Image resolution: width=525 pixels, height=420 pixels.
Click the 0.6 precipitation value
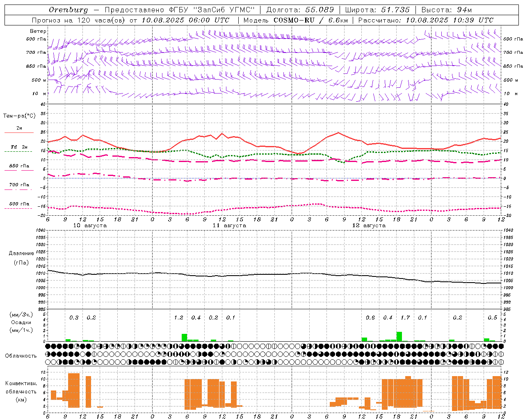(x=370, y=317)
